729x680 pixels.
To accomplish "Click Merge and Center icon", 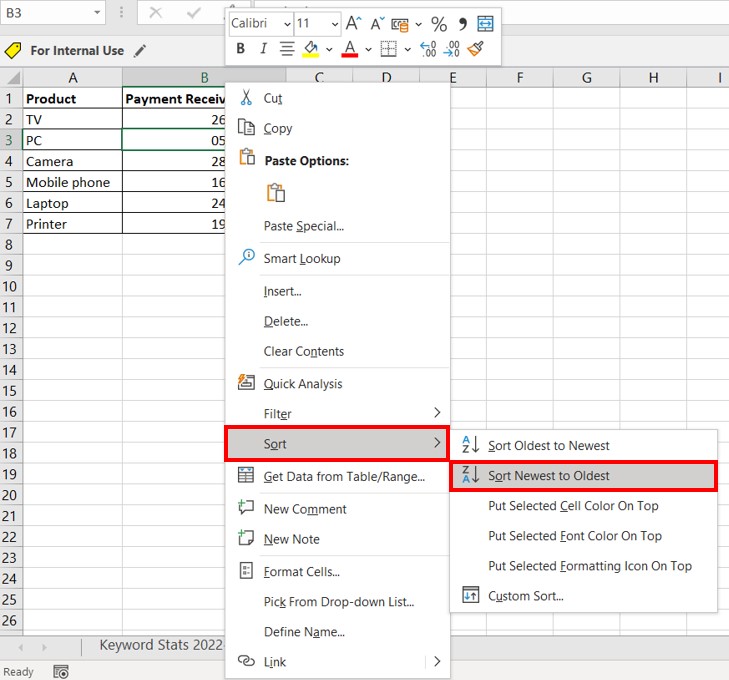I will (485, 23).
